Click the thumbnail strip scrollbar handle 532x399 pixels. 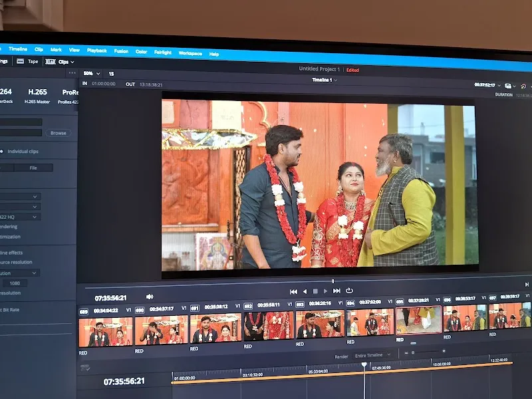pos(413,343)
